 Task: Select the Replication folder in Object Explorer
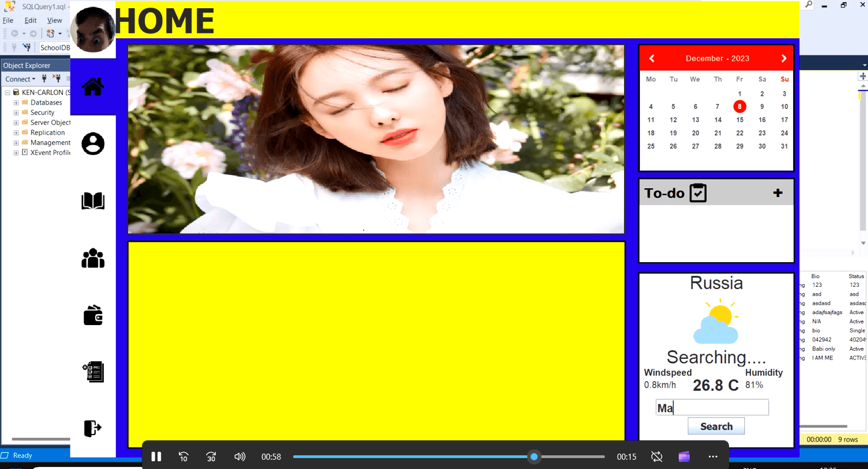point(48,132)
